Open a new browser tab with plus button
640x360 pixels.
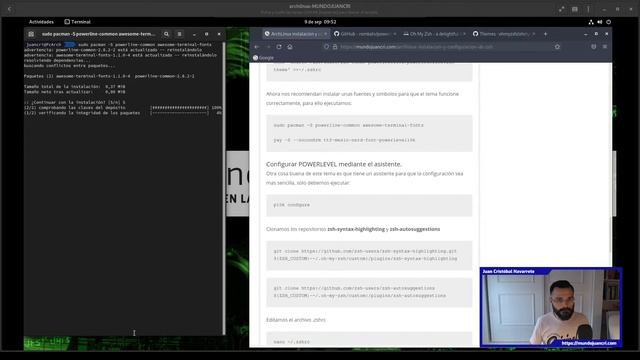pos(546,34)
